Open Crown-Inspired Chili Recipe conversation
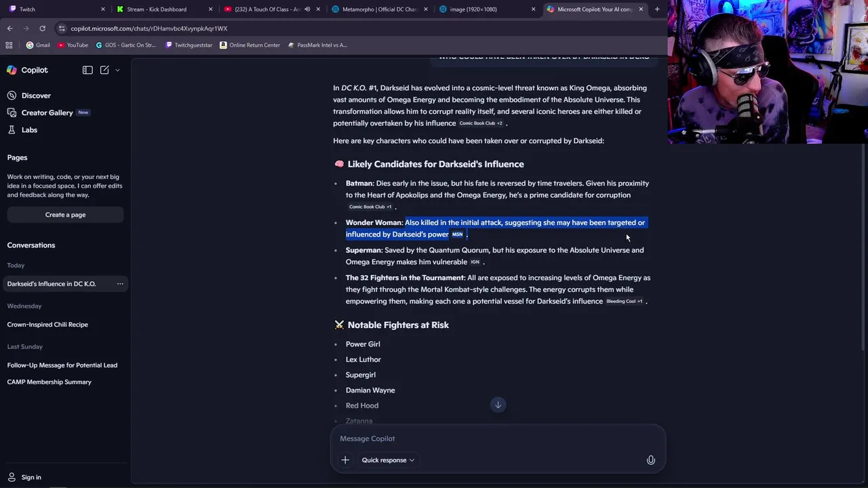Screen dimensions: 868x488 [47, 325]
